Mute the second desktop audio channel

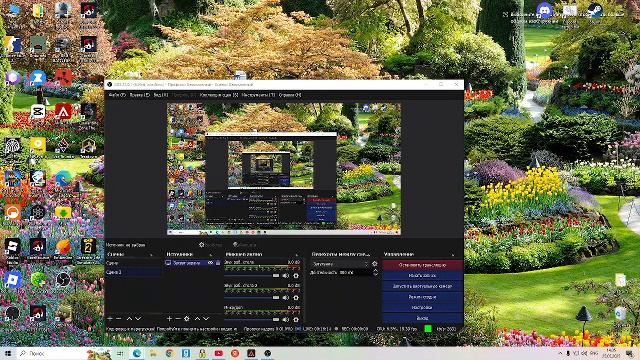click(x=286, y=298)
